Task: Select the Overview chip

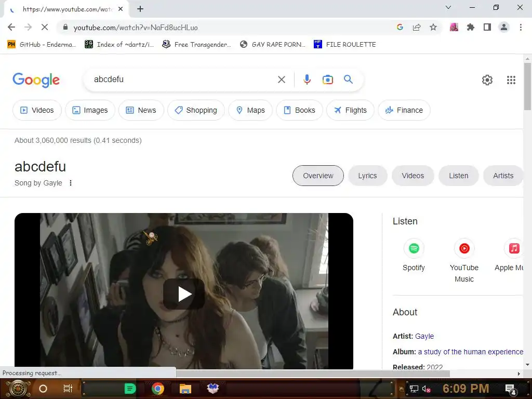Action: coord(318,176)
